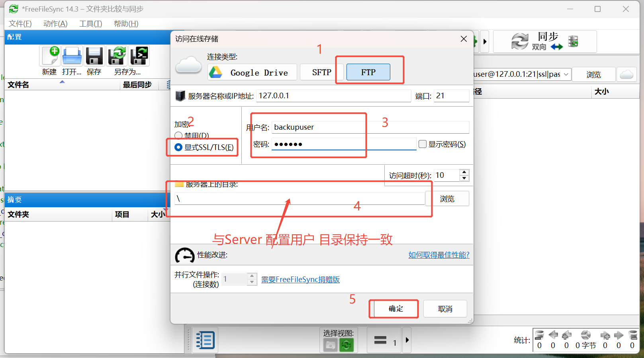Switch connection type to SFTP
644x358 pixels.
pyautogui.click(x=321, y=72)
